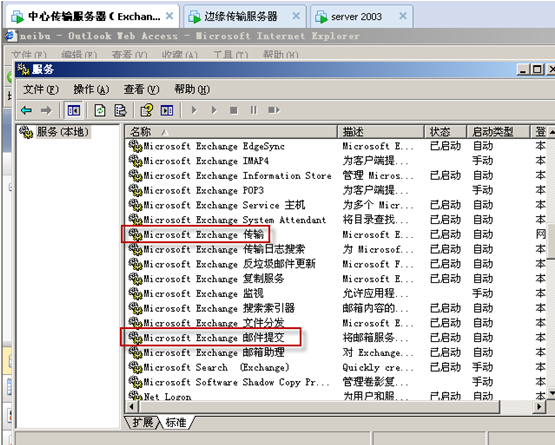The height and width of the screenshot is (445, 555).
Task: Click gear icon of Microsoft Exchange EdgeSync row
Action: coord(135,146)
